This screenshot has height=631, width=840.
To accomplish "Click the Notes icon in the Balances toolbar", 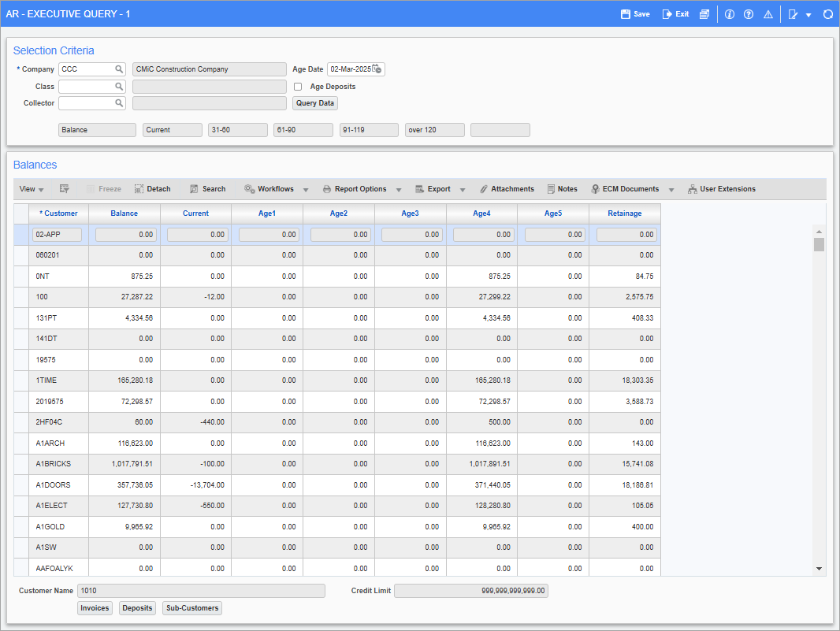I will (x=562, y=188).
